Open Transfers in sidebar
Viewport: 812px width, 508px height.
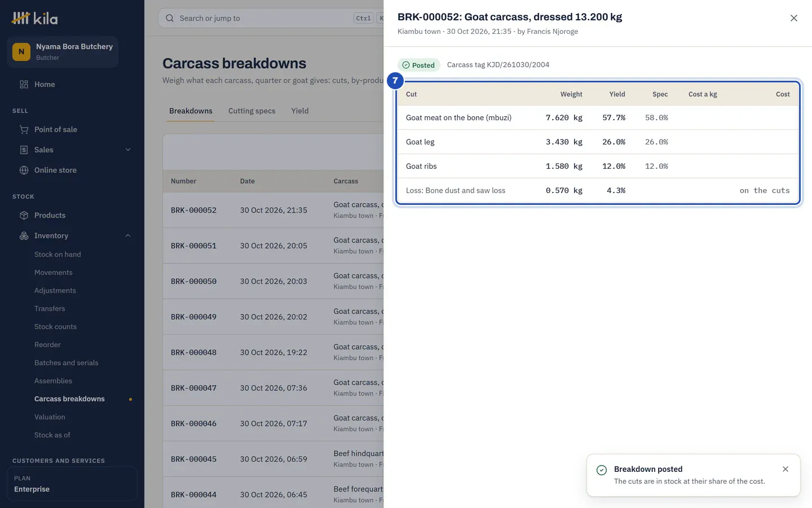pyautogui.click(x=50, y=309)
